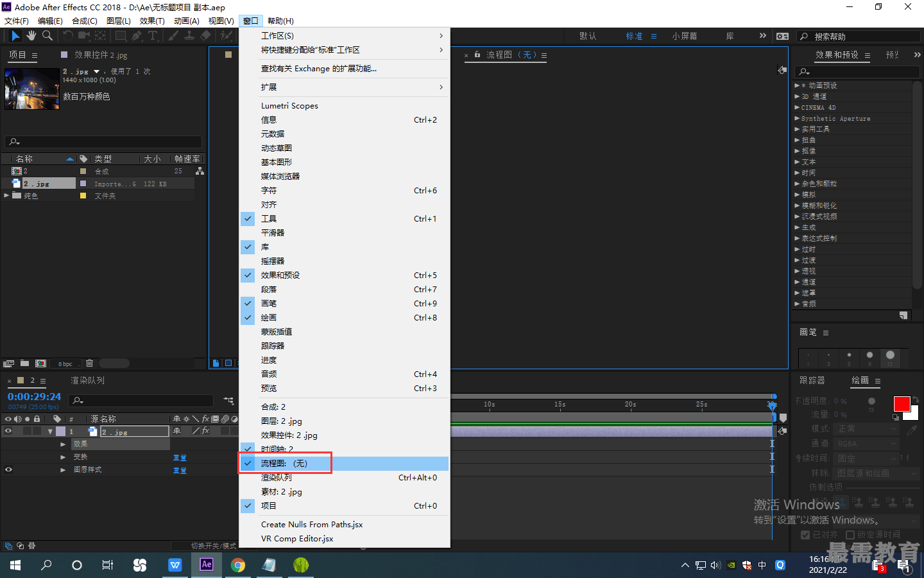Open the 模式 blend mode dropdown
This screenshot has height=578, width=924.
click(x=866, y=428)
